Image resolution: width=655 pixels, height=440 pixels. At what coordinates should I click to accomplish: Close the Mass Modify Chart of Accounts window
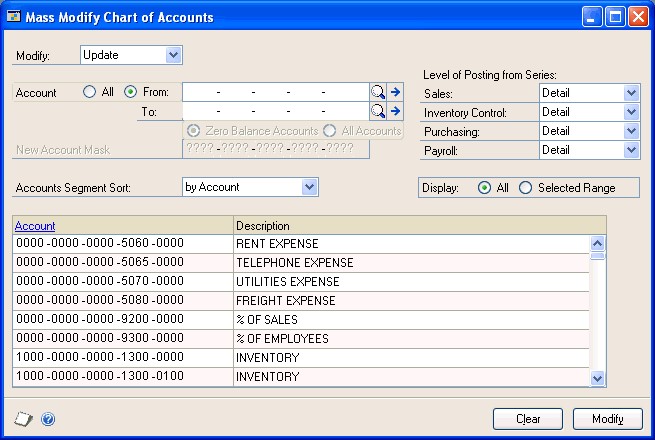pyautogui.click(x=638, y=17)
